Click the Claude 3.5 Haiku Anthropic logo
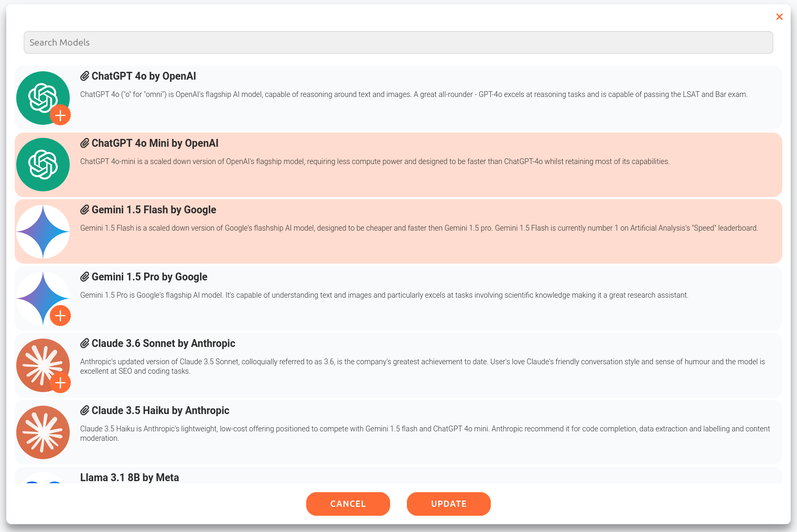 coord(43,432)
